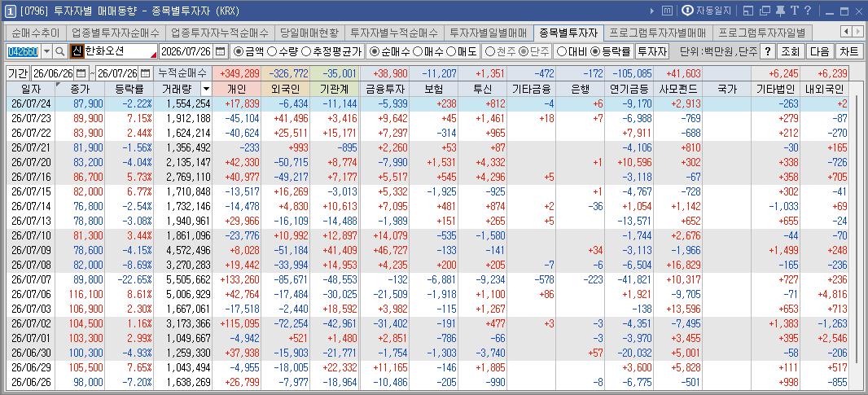Screen dimensions: 868x395
Task: Click the duplicate window icon in title bar
Action: point(765,11)
